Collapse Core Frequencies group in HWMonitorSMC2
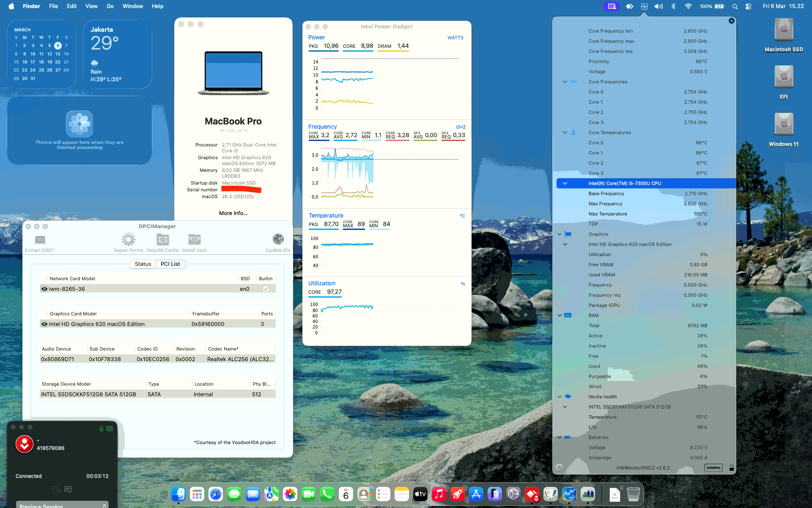 click(x=565, y=82)
